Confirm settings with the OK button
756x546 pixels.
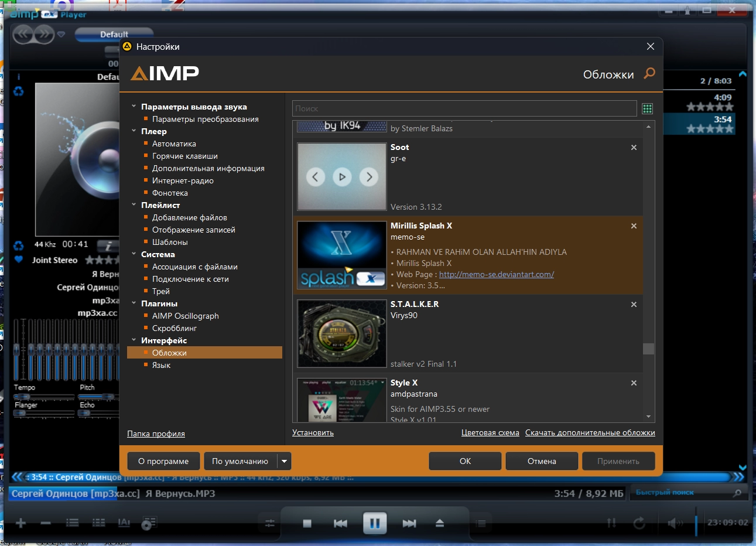[465, 461]
